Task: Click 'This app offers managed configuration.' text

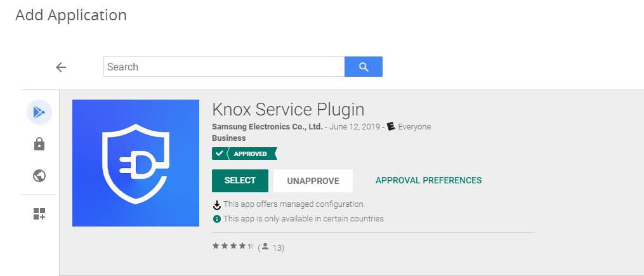Action: point(294,204)
